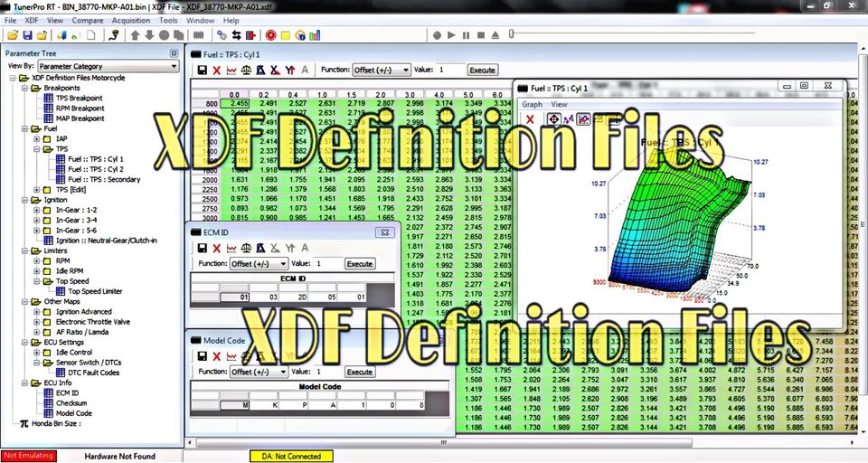Open the Acquisition menu
The image size is (868, 463).
click(x=131, y=20)
